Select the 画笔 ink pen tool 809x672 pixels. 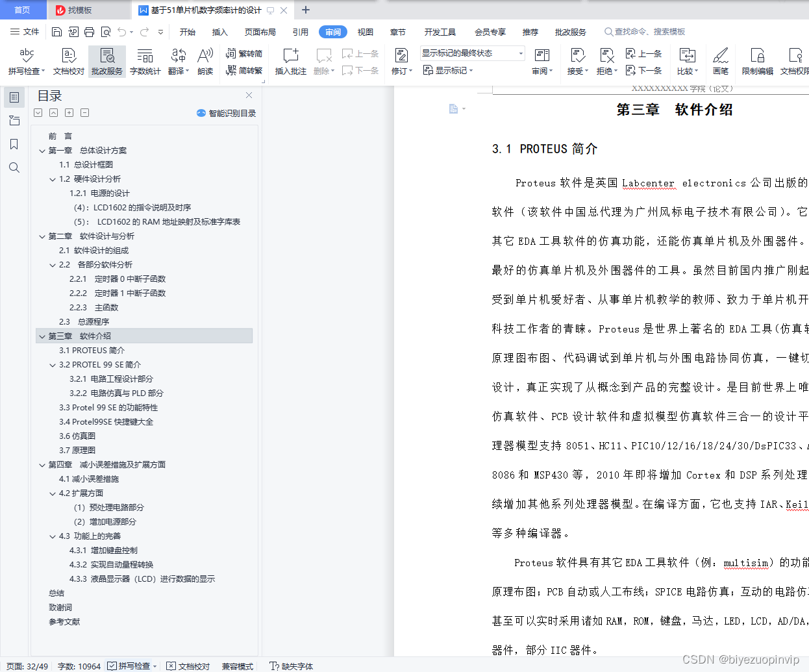coord(721,62)
